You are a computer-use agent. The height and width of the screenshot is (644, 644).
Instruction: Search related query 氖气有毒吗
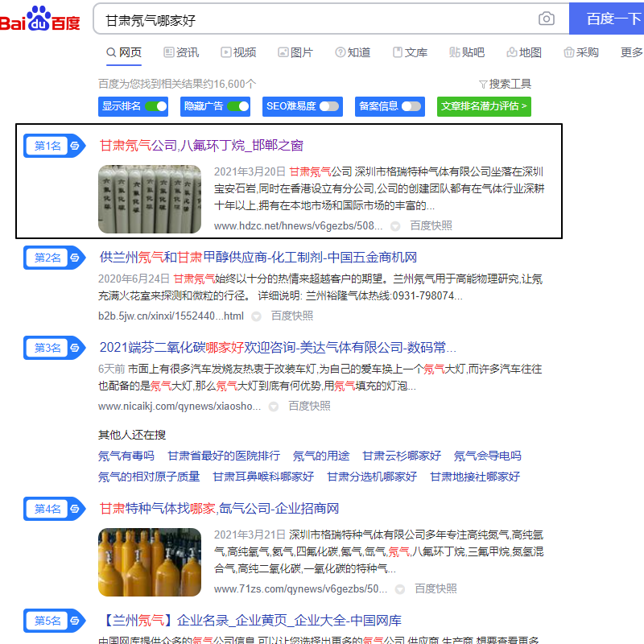(x=126, y=456)
